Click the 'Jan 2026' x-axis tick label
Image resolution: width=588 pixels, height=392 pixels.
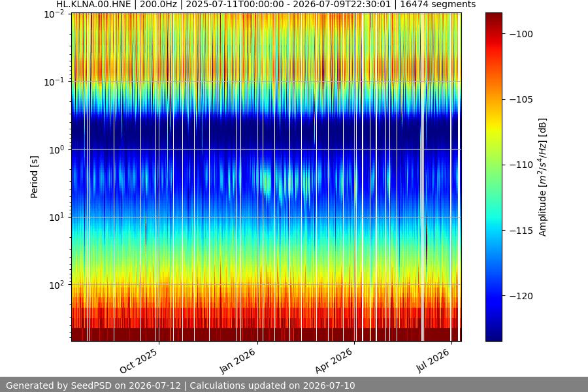[237, 361]
